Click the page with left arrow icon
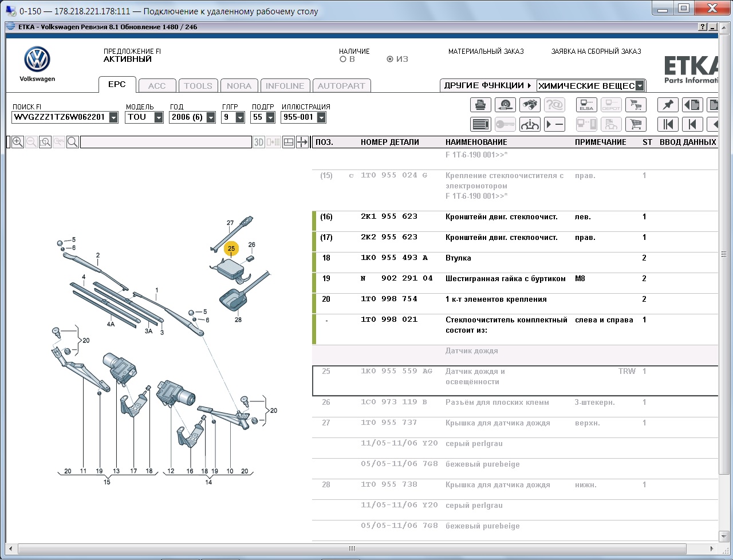The image size is (733, 560). coord(692,105)
